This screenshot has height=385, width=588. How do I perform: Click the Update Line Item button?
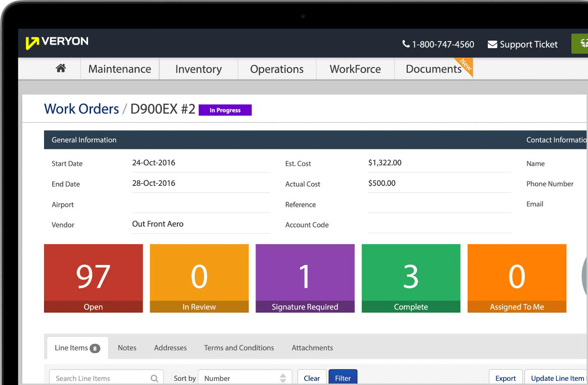557,378
